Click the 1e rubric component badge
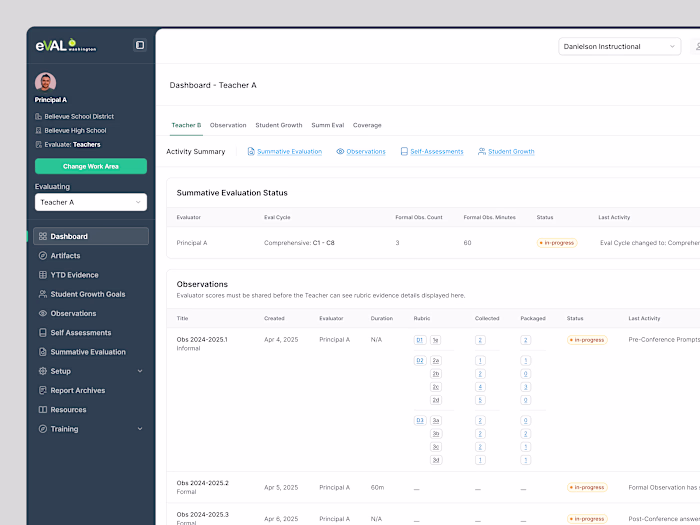The height and width of the screenshot is (525, 700). click(x=436, y=340)
